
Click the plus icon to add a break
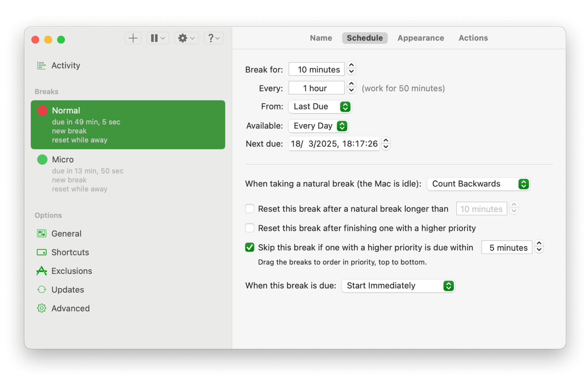pos(133,38)
